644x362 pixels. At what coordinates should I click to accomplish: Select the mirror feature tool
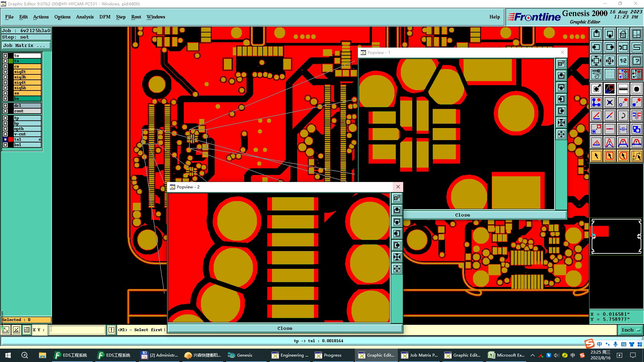click(x=636, y=116)
